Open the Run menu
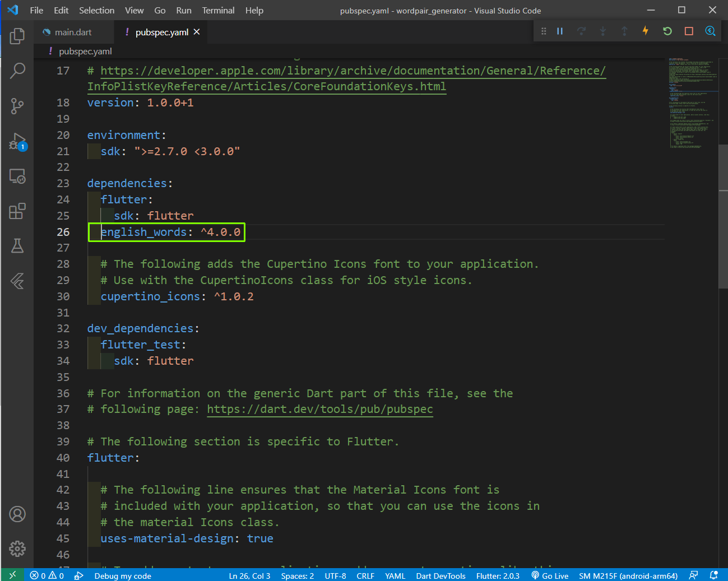Viewport: 728px width, 581px height. click(184, 10)
